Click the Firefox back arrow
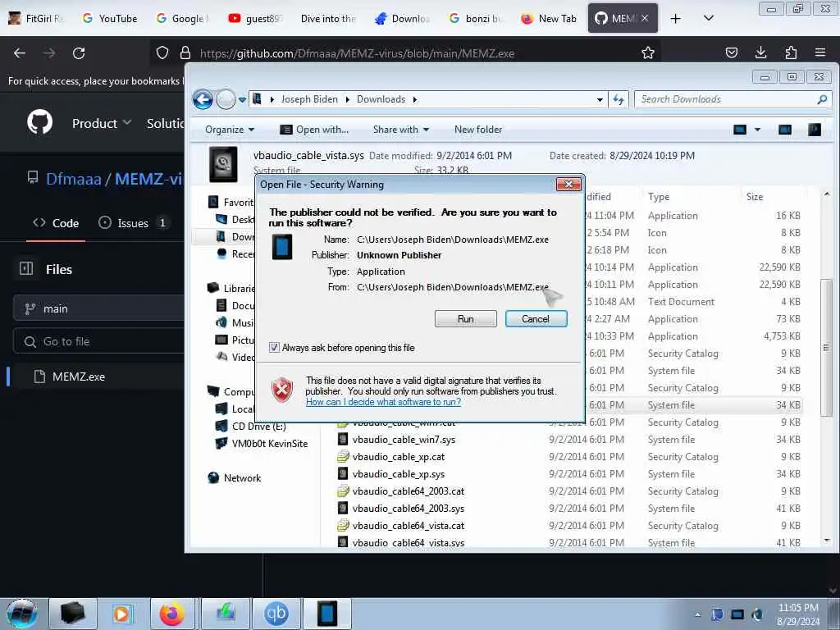This screenshot has height=630, width=840. coord(20,53)
